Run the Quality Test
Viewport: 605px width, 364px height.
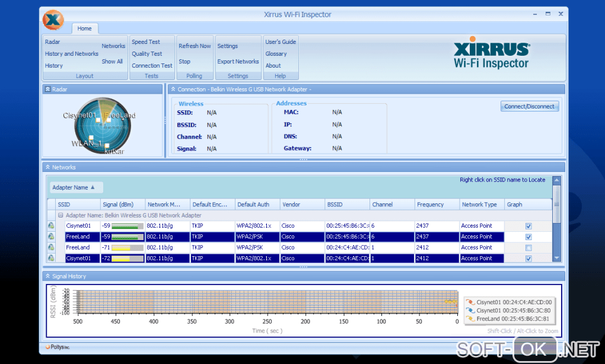147,53
